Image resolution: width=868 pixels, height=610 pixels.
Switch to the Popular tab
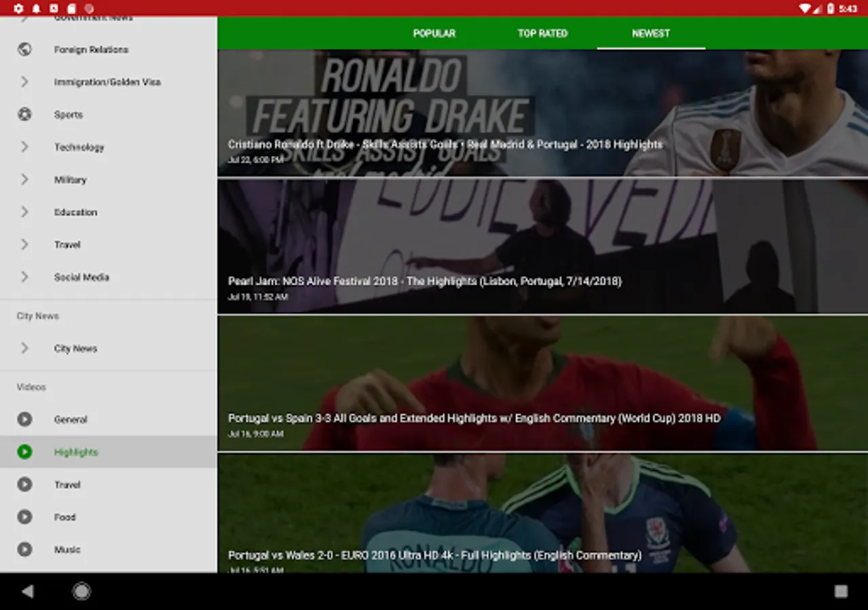pyautogui.click(x=434, y=33)
